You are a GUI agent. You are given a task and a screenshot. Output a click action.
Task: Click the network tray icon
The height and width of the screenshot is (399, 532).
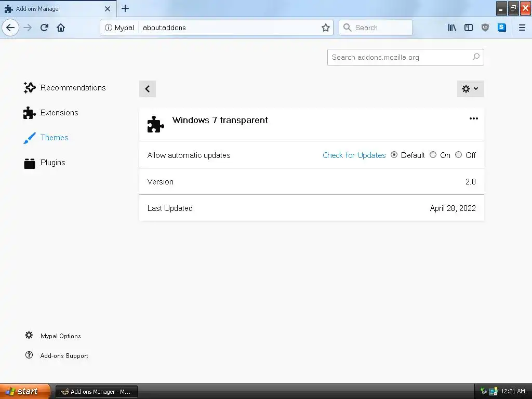[x=494, y=392]
